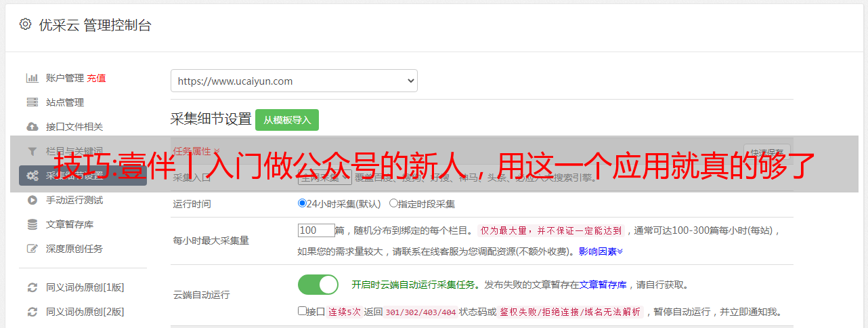Image resolution: width=868 pixels, height=328 pixels.
Task: Check the 接口 checkbox
Action: [302, 311]
